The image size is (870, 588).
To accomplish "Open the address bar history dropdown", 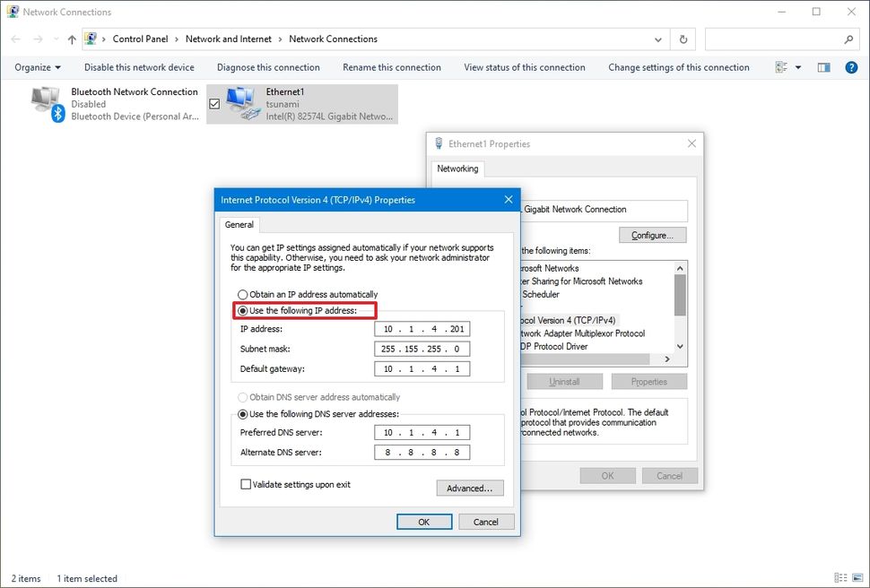I will tap(657, 39).
